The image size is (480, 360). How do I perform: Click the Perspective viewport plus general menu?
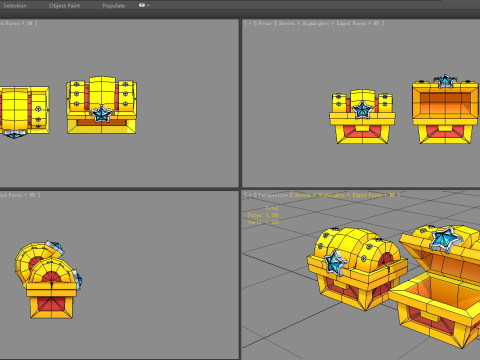(x=250, y=195)
